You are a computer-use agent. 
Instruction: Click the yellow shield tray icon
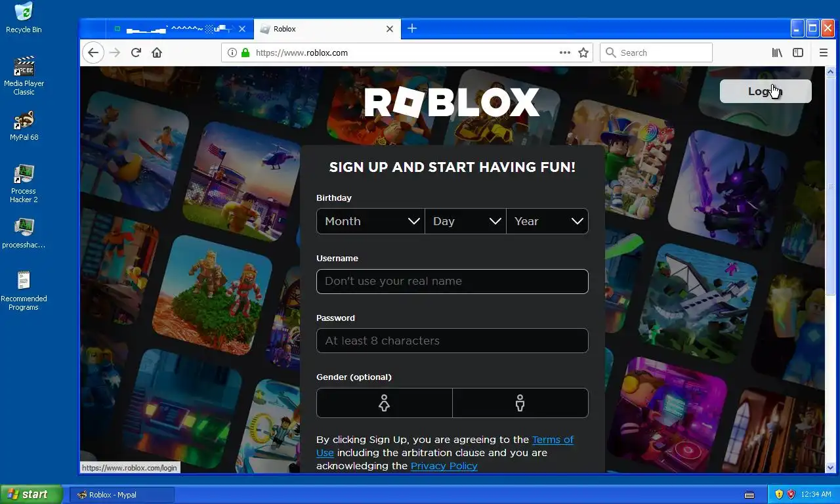779,494
